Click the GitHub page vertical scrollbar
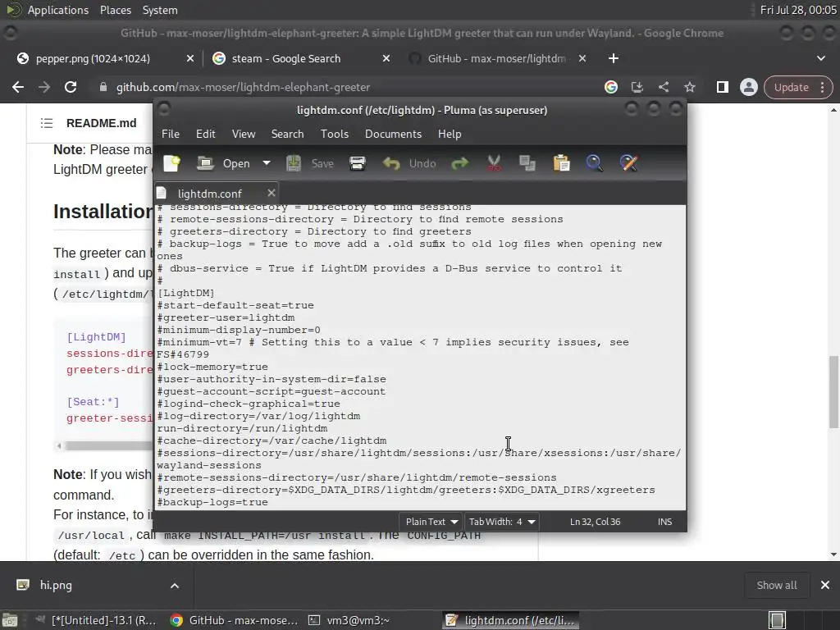The height and width of the screenshot is (630, 840). pos(833,391)
